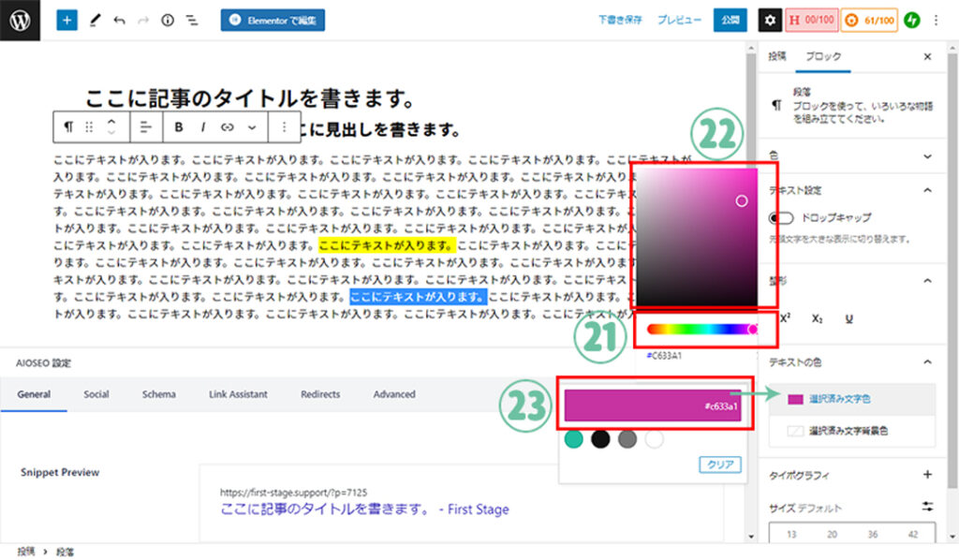Click the undo arrow icon

click(x=119, y=20)
